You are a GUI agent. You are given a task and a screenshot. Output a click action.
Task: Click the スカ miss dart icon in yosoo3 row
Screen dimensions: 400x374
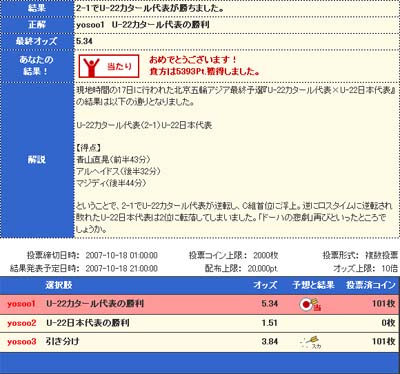pyautogui.click(x=311, y=342)
